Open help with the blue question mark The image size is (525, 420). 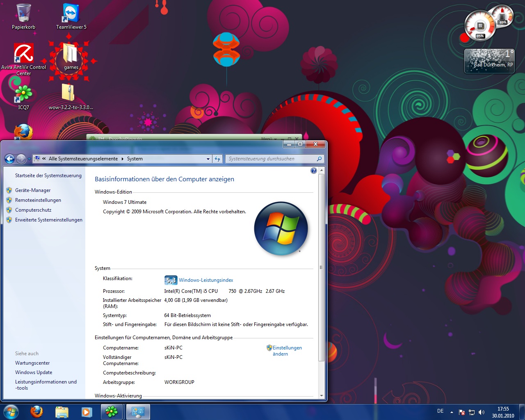coord(314,171)
